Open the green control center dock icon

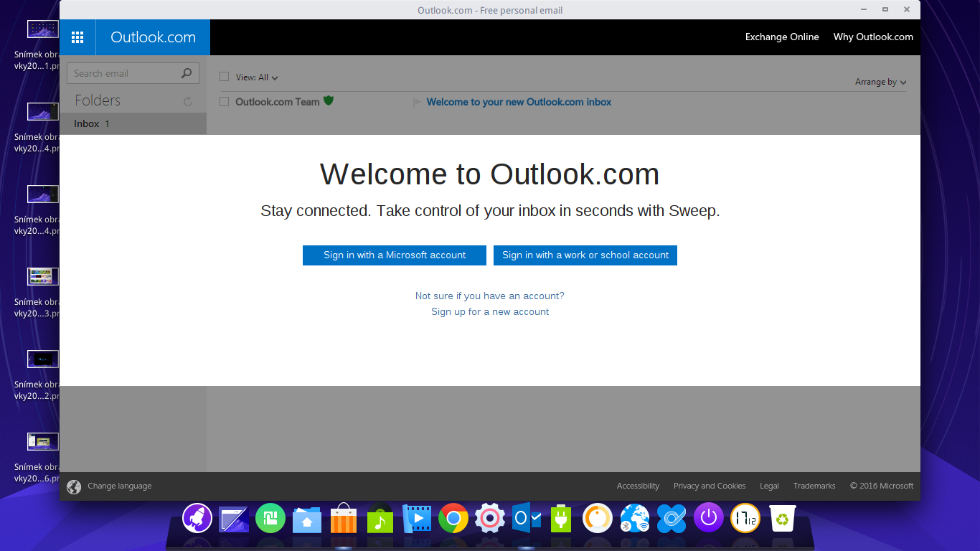[270, 518]
